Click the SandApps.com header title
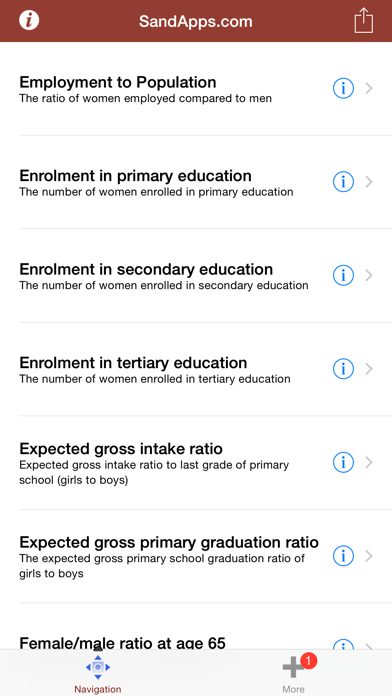 (196, 21)
